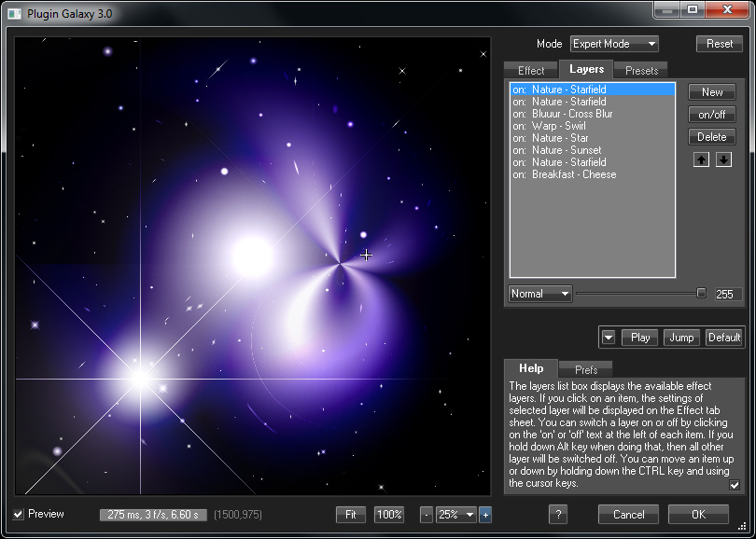Click the Jump button
Screen dimensions: 756x539
pyautogui.click(x=681, y=338)
